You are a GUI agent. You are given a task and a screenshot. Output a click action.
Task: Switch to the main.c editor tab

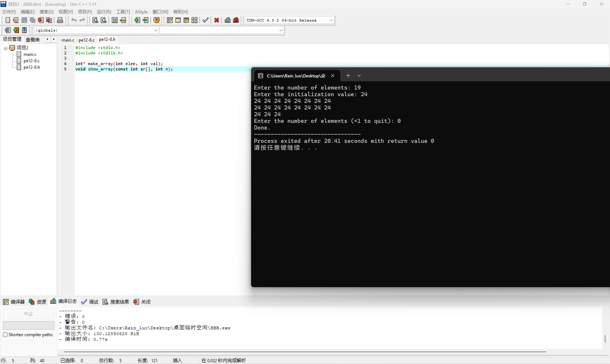tap(68, 40)
